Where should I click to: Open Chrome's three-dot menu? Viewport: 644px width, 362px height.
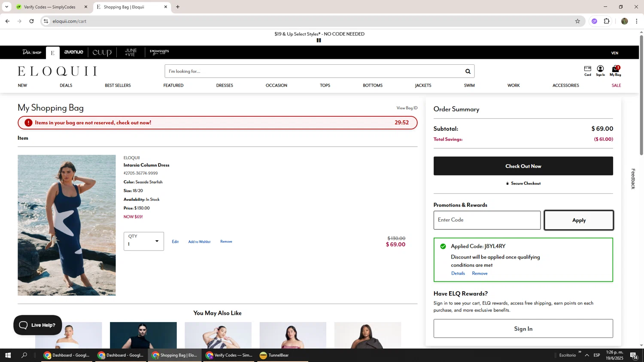click(636, 21)
